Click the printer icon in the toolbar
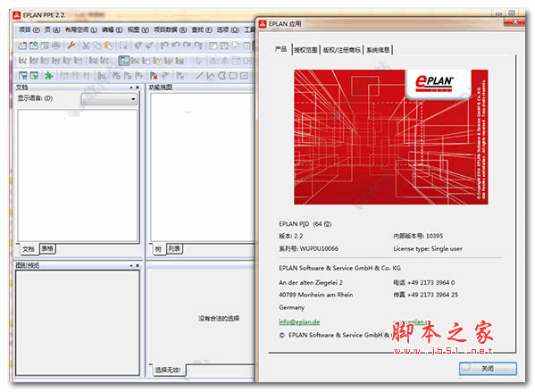Viewport: 535px width, 392px height. point(56,46)
